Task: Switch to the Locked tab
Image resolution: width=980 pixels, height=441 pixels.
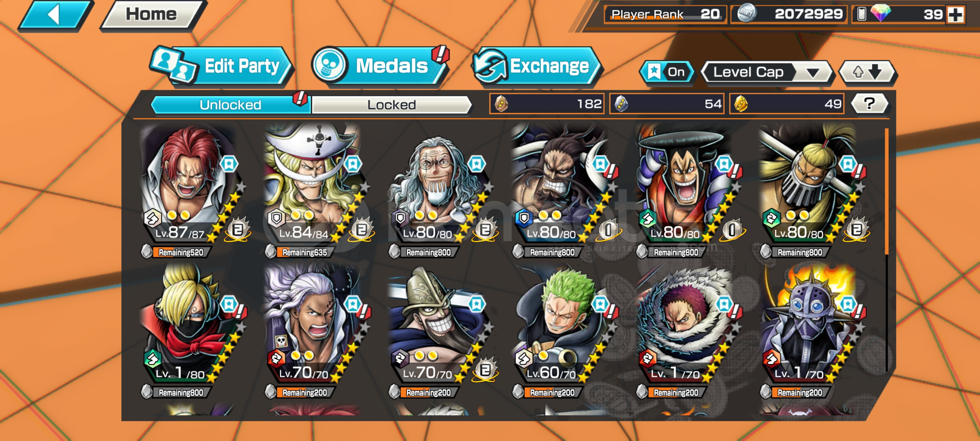Action: 391,105
